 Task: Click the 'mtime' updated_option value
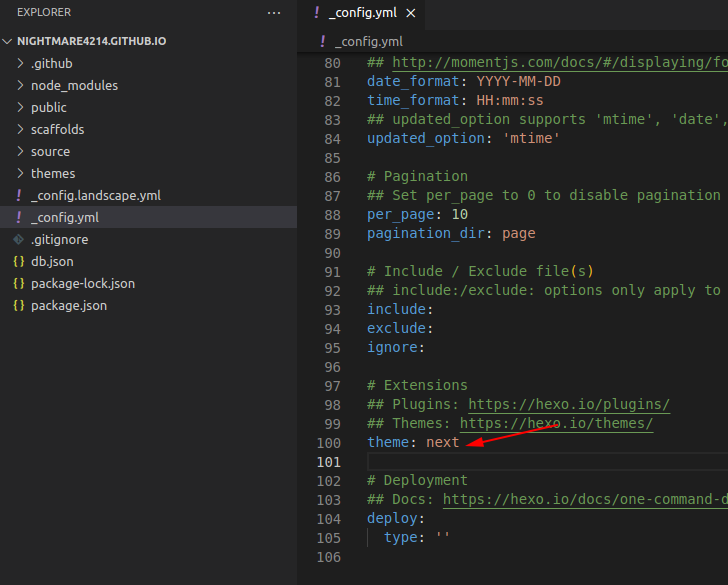531,138
